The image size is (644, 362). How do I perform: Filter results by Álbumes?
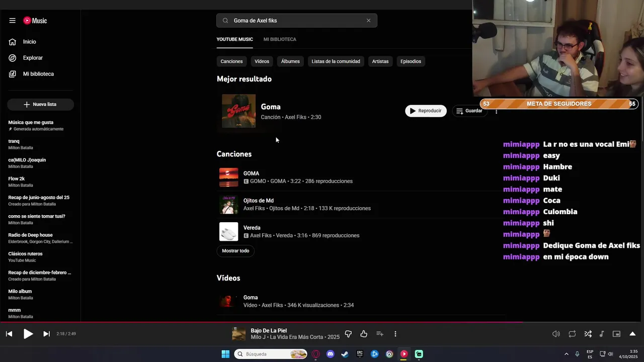[x=290, y=61]
